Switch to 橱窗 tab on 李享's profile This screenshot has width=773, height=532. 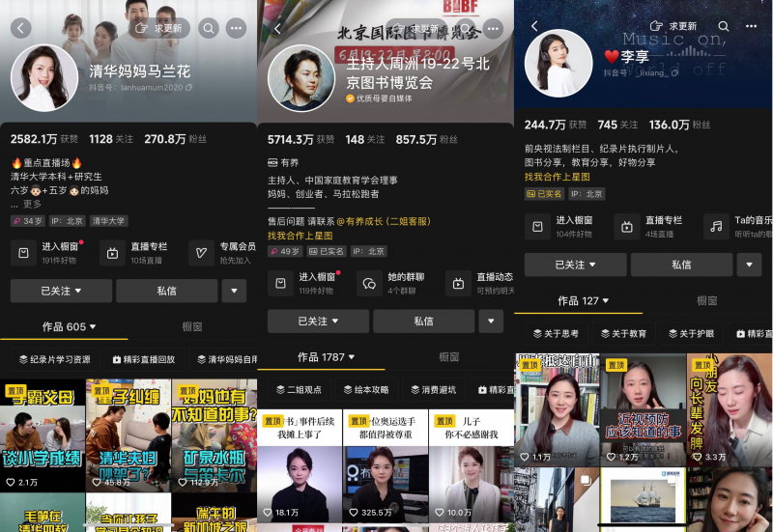point(707,301)
